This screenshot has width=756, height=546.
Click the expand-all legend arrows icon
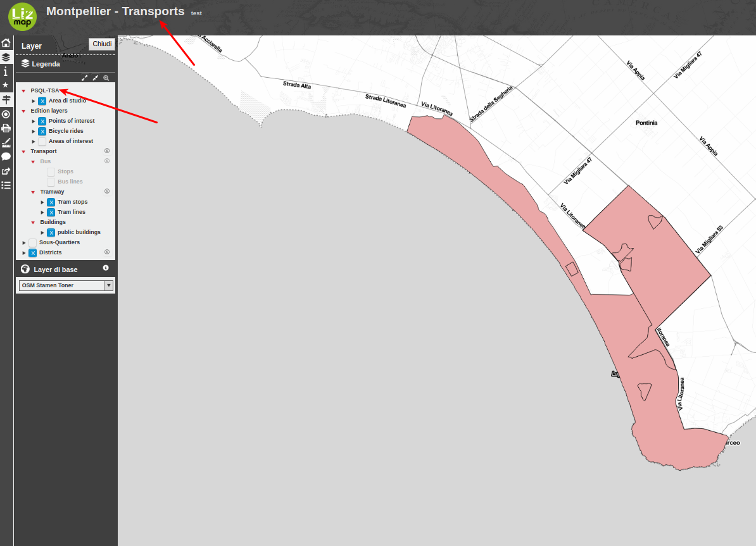pyautogui.click(x=84, y=77)
